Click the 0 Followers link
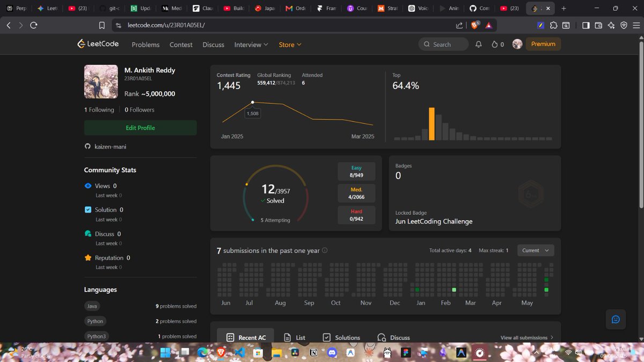 pyautogui.click(x=140, y=110)
